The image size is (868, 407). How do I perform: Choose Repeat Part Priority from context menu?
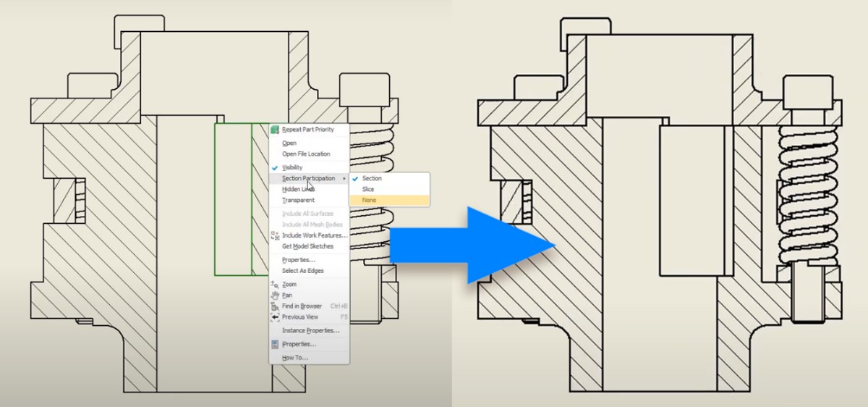[309, 130]
